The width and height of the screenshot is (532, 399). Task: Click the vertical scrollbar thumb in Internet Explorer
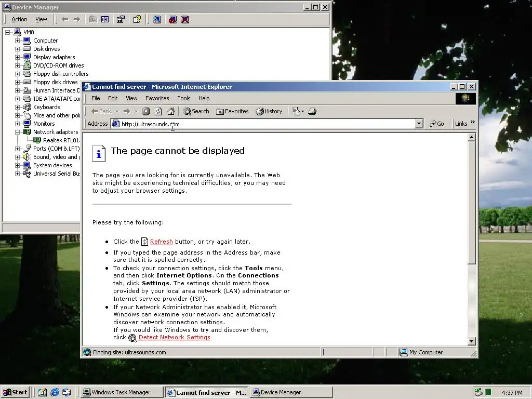click(x=471, y=203)
